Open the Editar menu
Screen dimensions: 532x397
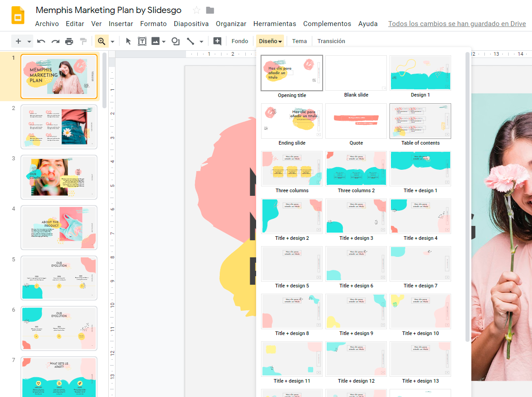pyautogui.click(x=75, y=24)
